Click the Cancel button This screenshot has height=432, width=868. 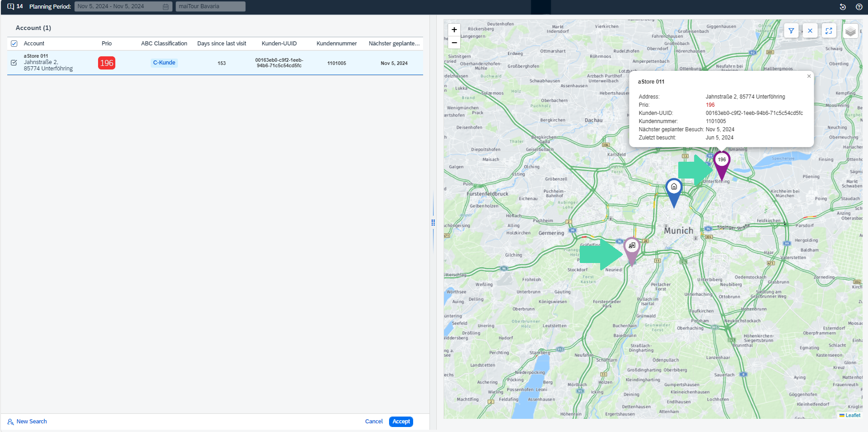(x=374, y=422)
